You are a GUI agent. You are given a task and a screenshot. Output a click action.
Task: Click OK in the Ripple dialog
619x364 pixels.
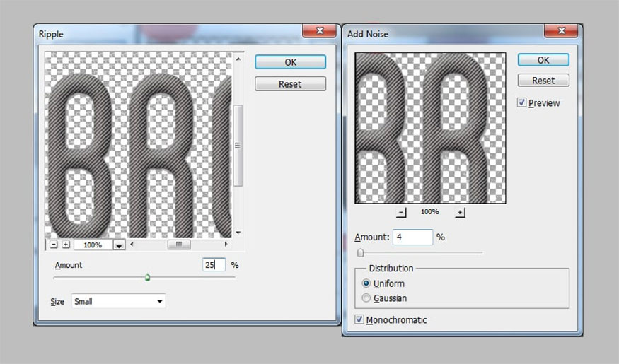tap(290, 62)
